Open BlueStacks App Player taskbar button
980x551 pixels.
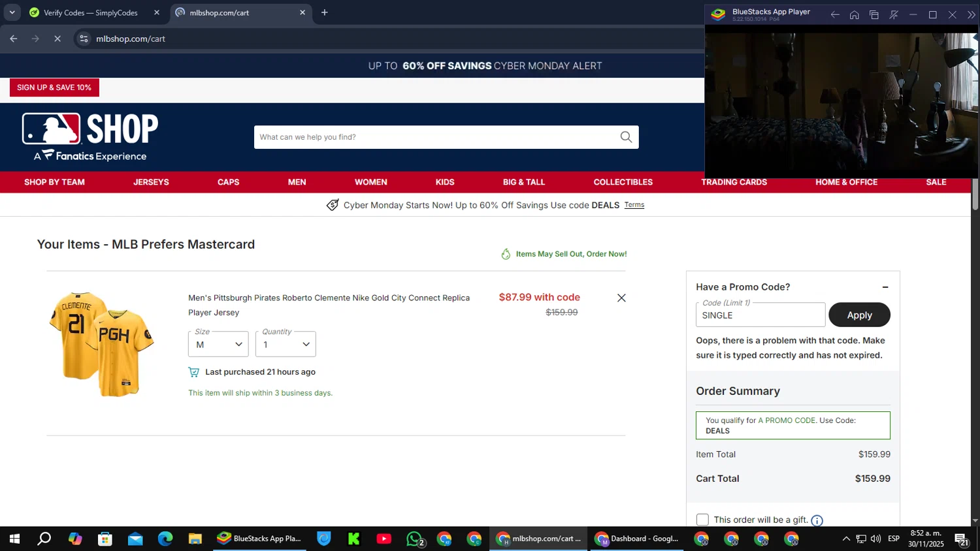coord(259,539)
